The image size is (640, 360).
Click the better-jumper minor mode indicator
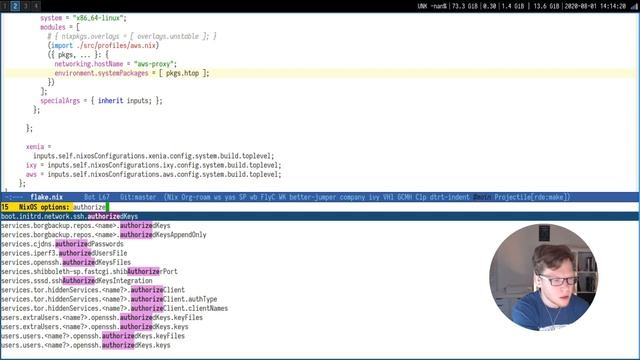coord(313,197)
